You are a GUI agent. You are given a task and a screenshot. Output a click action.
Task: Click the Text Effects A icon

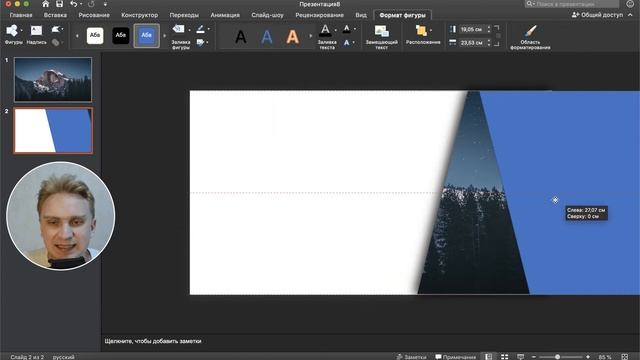[x=346, y=42]
